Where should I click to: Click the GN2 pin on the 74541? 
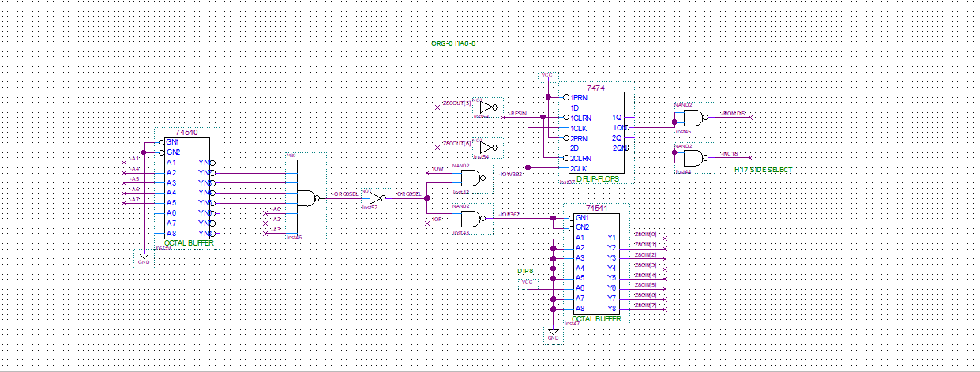pos(582,228)
